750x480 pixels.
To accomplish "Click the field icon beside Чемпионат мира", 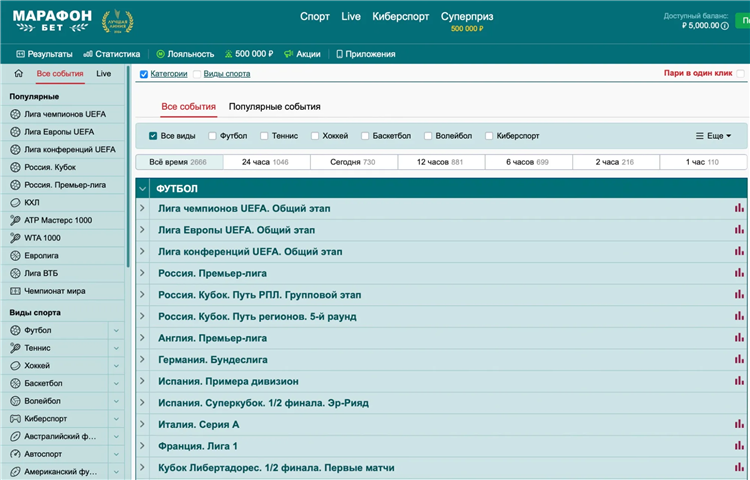I will point(15,291).
